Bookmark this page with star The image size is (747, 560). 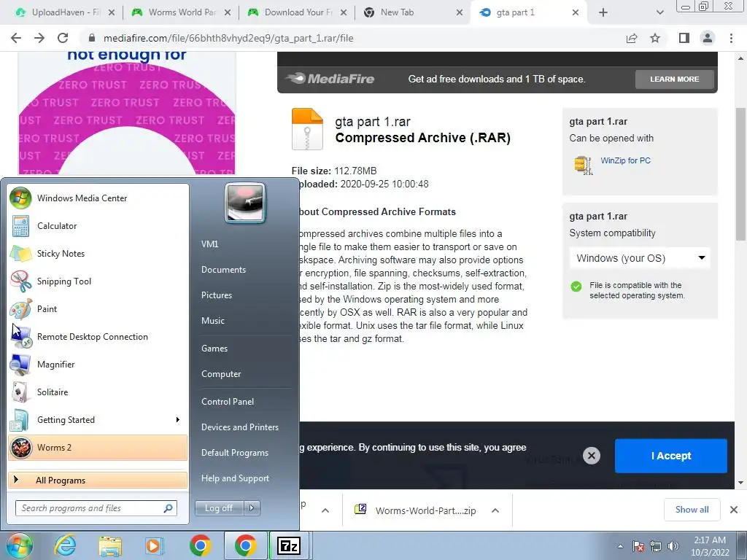[655, 38]
